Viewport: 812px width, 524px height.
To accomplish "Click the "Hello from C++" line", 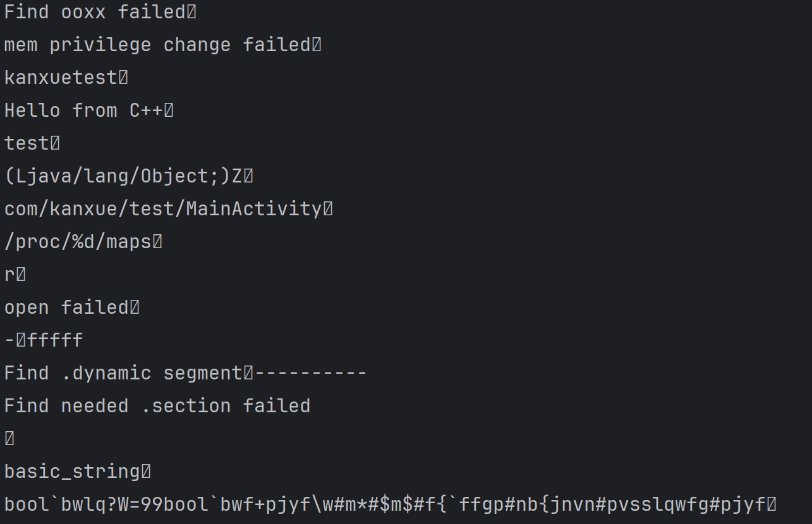I will pos(83,110).
